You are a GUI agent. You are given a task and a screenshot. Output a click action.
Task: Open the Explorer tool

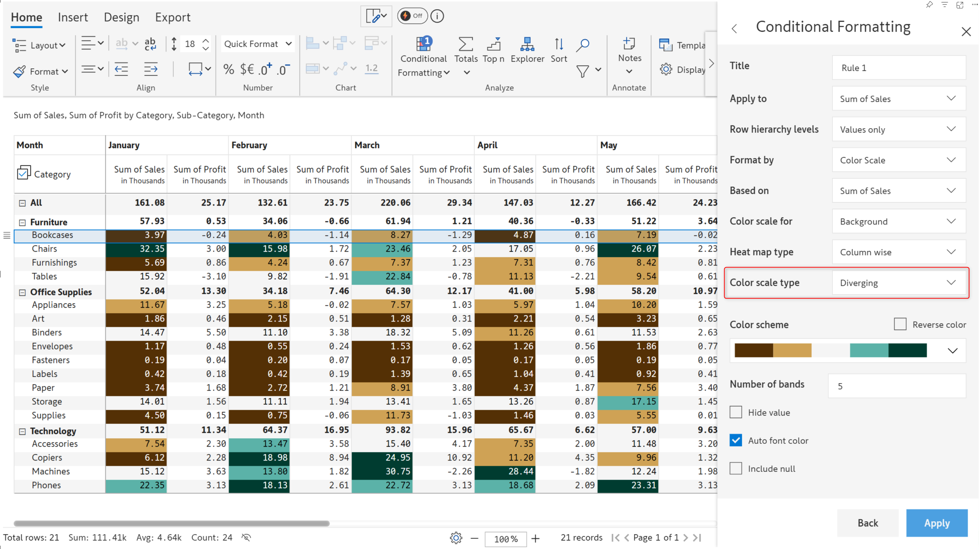[527, 50]
